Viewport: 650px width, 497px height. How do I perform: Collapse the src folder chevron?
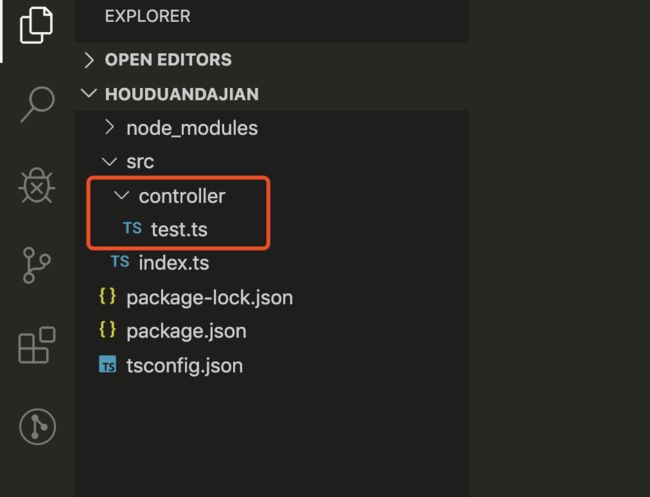(109, 161)
